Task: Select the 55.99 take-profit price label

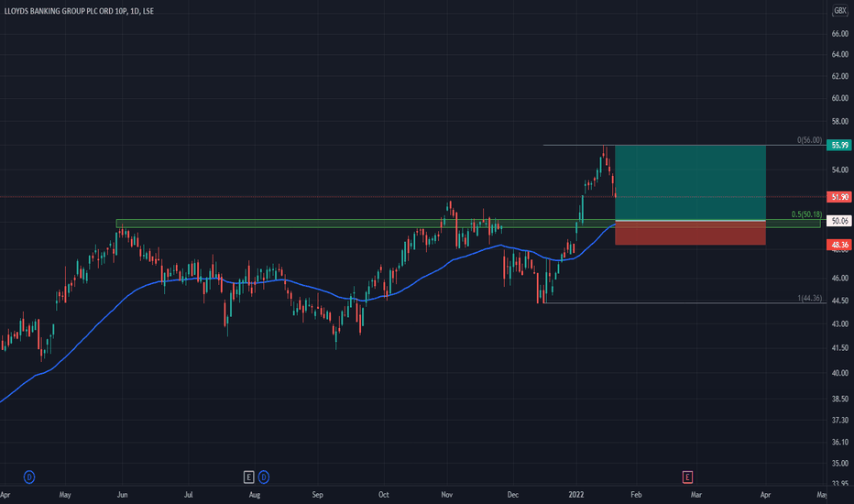Action: 839,145
